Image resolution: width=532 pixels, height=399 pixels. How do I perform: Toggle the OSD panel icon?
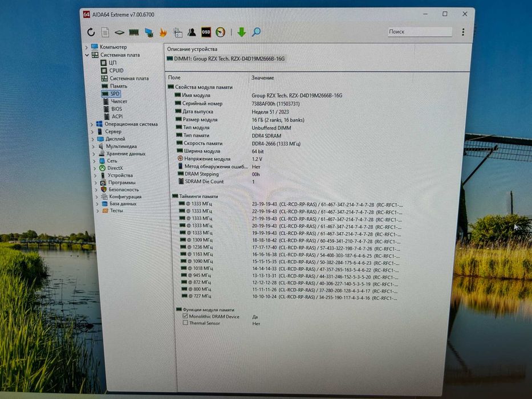click(x=206, y=32)
